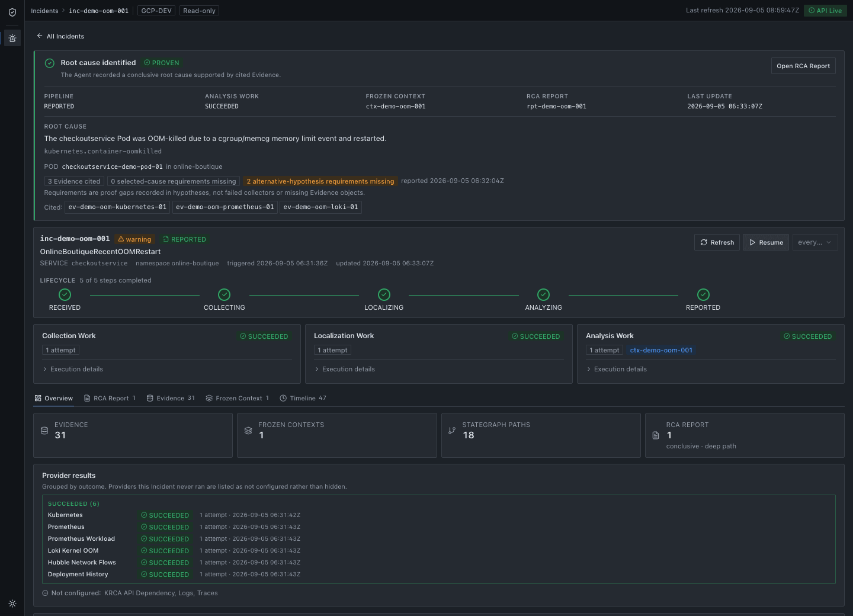
Task: Expand Analysis Work execution details
Action: click(x=617, y=369)
